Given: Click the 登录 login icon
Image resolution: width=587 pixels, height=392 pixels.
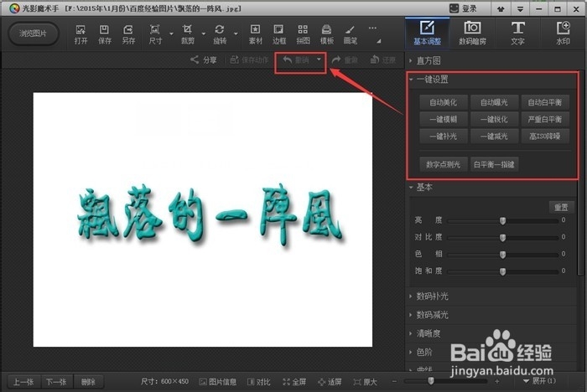Looking at the screenshot, I should [x=463, y=8].
